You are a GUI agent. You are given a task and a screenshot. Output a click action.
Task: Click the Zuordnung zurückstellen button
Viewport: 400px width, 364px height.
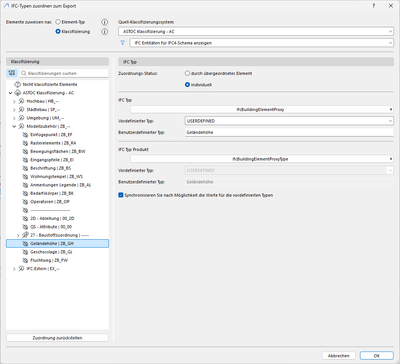click(x=57, y=338)
